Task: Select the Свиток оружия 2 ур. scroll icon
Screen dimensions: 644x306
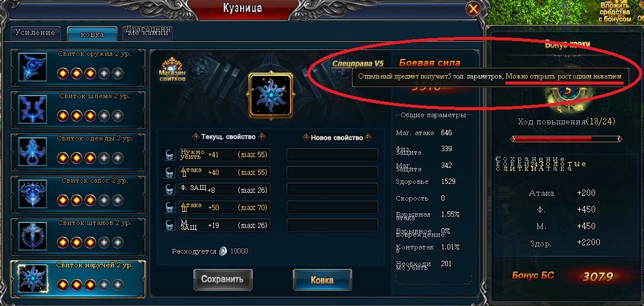Action: (x=33, y=67)
